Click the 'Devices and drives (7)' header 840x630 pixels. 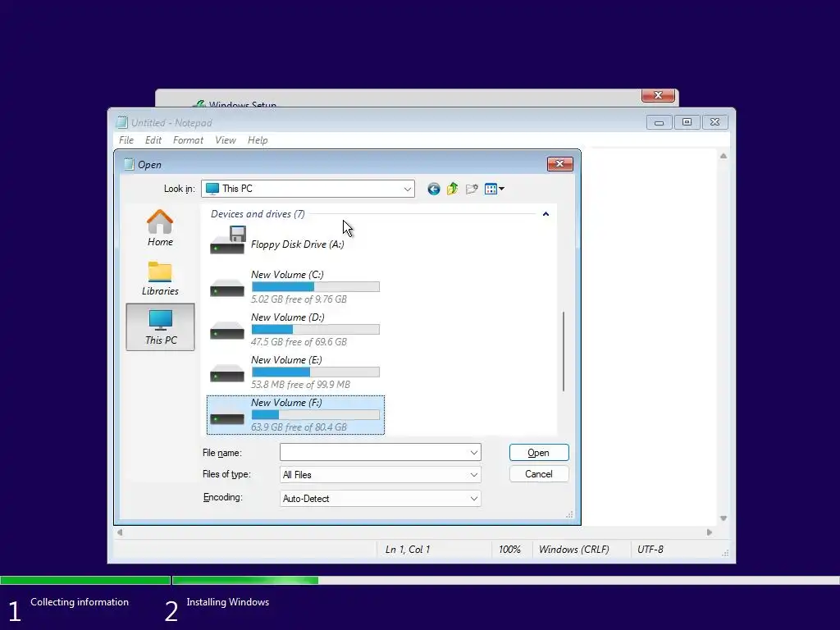pos(258,214)
